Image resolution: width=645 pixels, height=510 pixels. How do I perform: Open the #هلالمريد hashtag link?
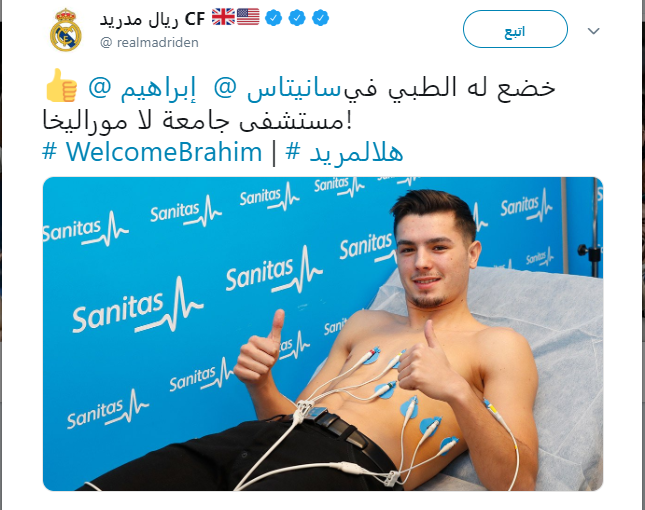[344, 152]
